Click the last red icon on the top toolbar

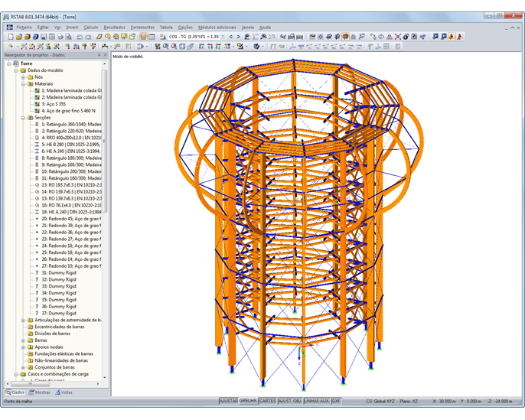click(x=460, y=37)
